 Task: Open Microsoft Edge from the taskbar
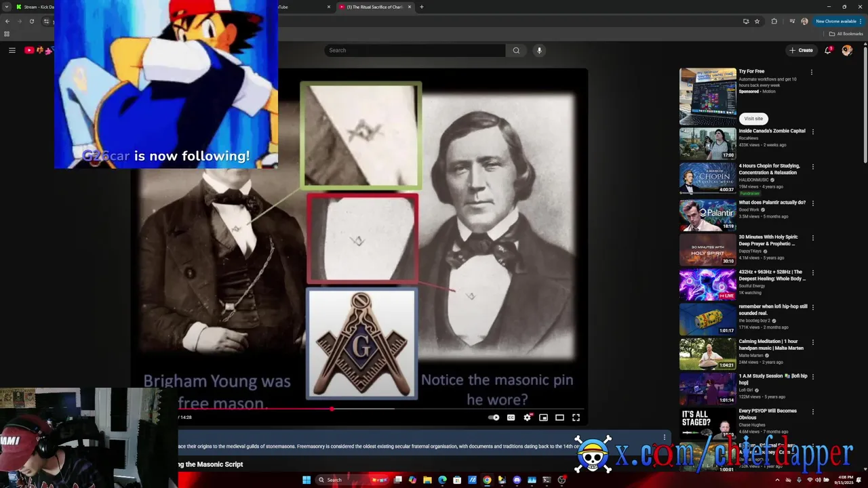[x=442, y=480]
